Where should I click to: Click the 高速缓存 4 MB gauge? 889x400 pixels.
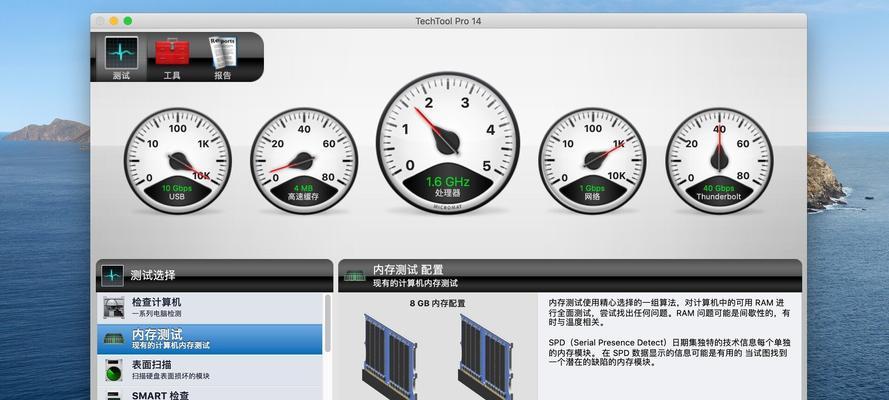pos(304,161)
